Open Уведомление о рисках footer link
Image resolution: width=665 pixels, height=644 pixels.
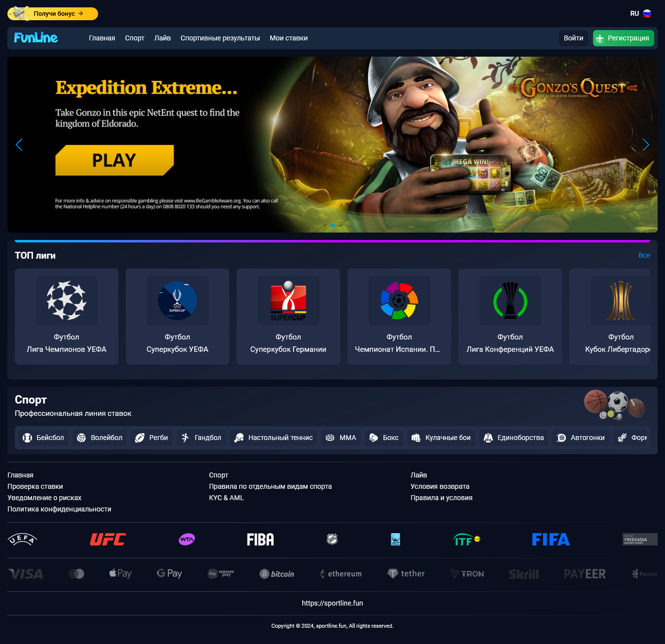click(44, 498)
